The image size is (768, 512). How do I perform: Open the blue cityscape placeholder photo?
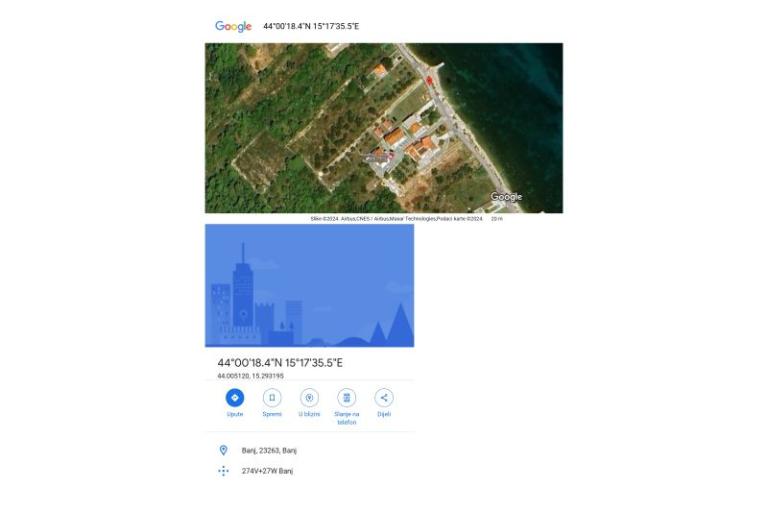tap(309, 285)
